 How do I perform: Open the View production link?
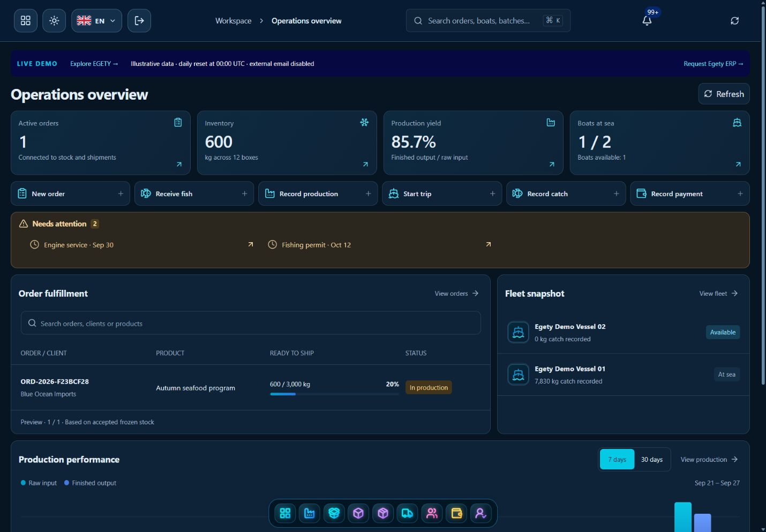coord(709,460)
